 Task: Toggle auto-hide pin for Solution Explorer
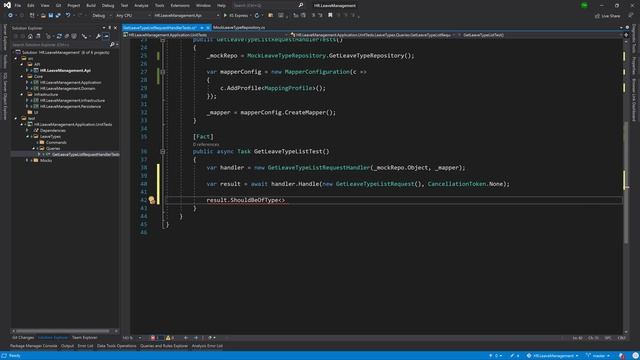coord(109,28)
